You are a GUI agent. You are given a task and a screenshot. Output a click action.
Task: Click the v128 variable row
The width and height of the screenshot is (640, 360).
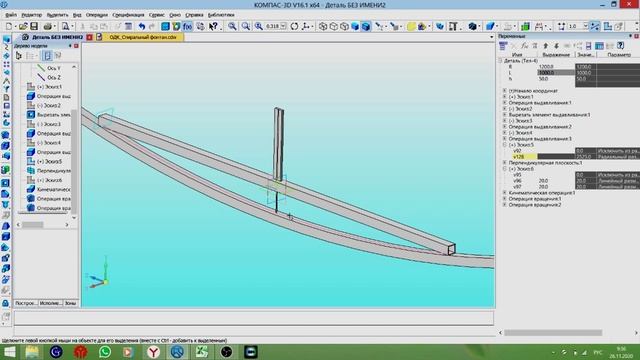click(576, 157)
